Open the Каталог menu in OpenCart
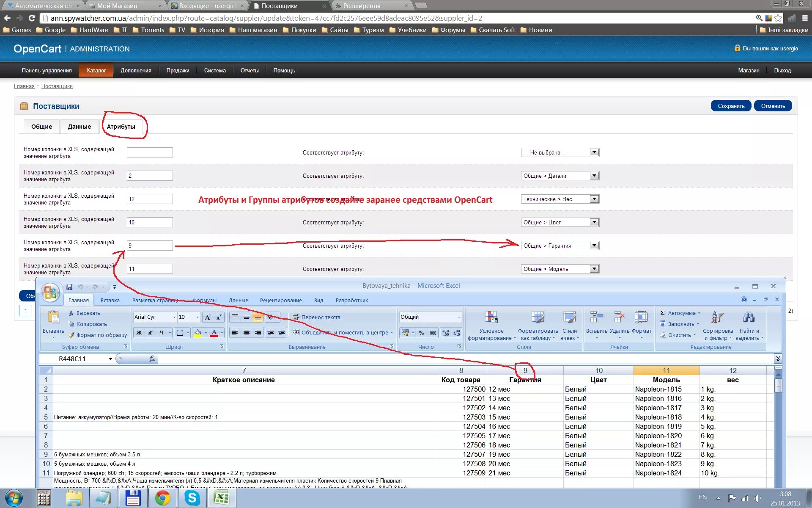 95,70
